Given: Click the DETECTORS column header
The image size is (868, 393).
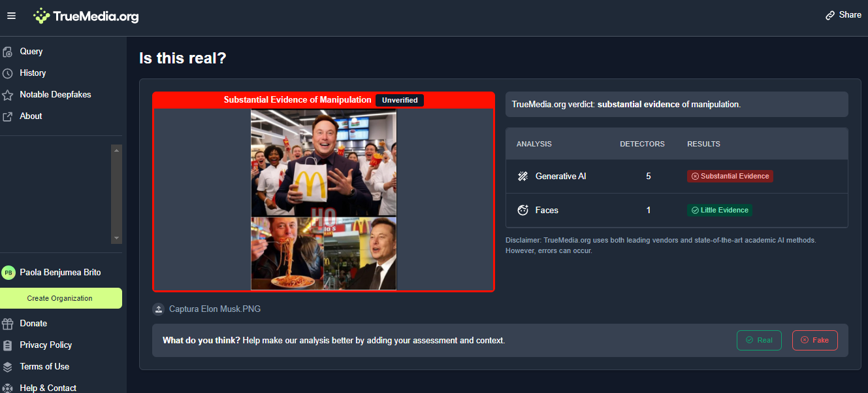Looking at the screenshot, I should pos(642,144).
